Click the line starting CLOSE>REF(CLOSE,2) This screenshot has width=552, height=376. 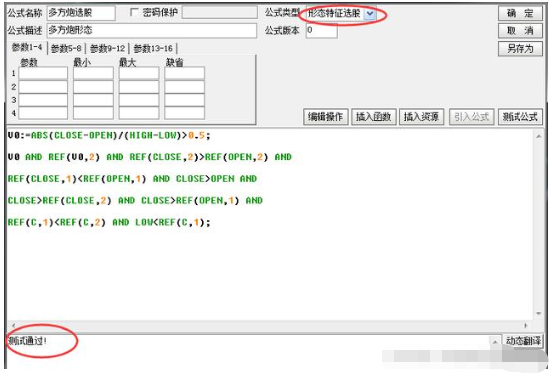(135, 201)
